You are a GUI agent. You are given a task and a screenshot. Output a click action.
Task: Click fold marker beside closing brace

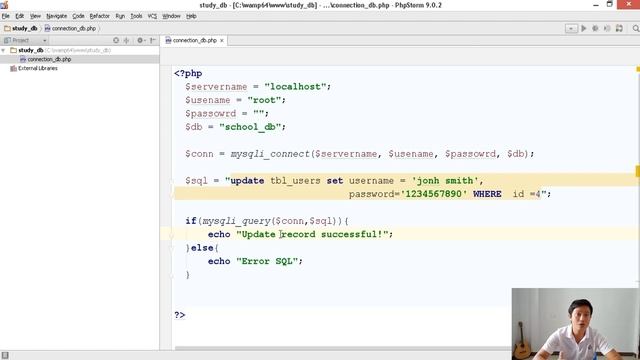point(172,275)
